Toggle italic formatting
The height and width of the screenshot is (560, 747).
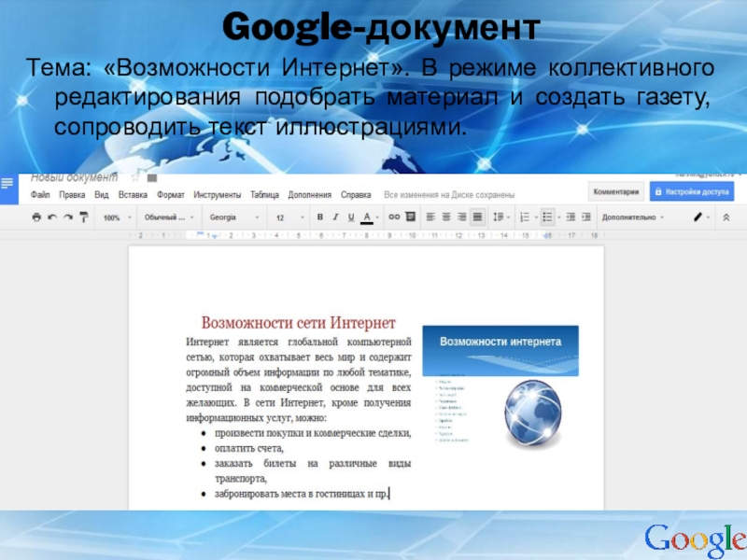pos(334,217)
